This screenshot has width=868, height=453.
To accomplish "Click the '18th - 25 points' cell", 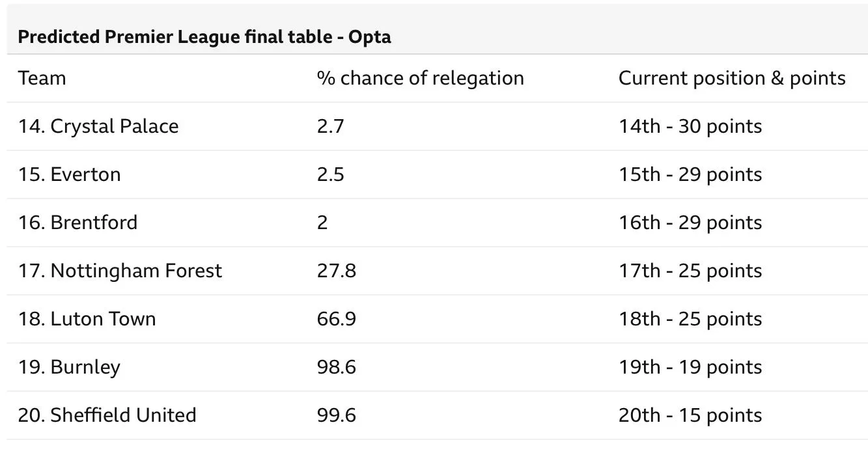I will [690, 319].
